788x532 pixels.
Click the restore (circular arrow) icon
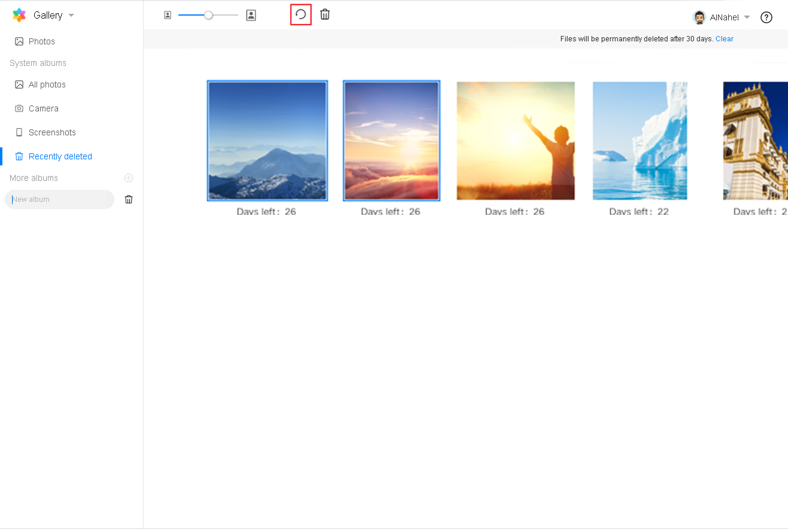[301, 15]
